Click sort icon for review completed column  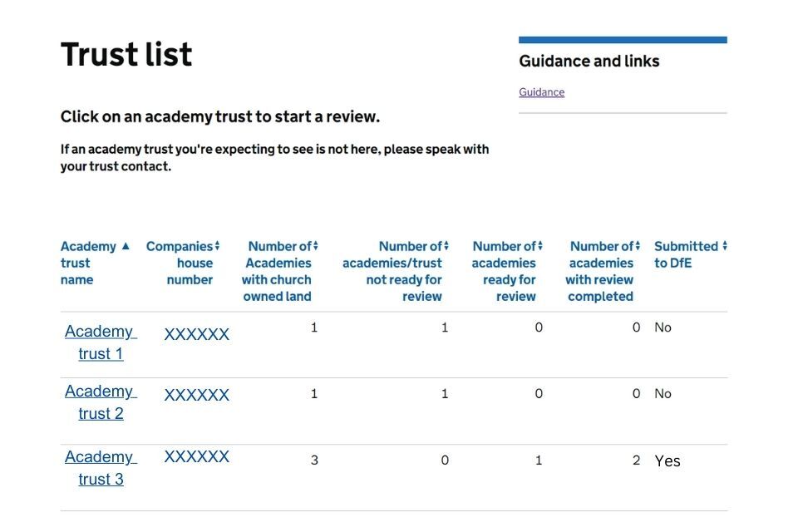(x=638, y=246)
